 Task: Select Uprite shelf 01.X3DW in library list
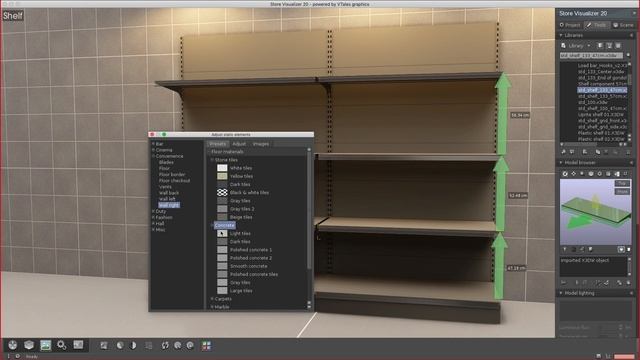pyautogui.click(x=601, y=115)
